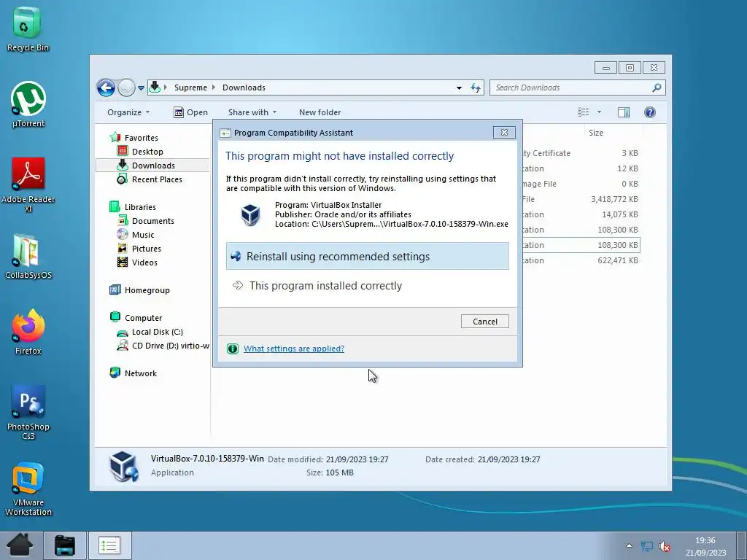This screenshot has width=747, height=560.
Task: Show hidden tray icons arrow
Action: pyautogui.click(x=629, y=545)
